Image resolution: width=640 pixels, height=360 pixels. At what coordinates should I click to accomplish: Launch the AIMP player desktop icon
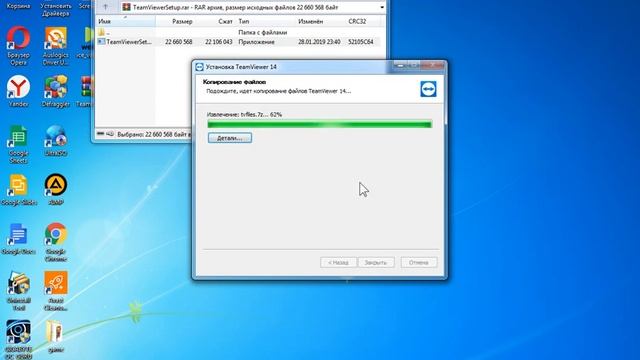coord(56,190)
